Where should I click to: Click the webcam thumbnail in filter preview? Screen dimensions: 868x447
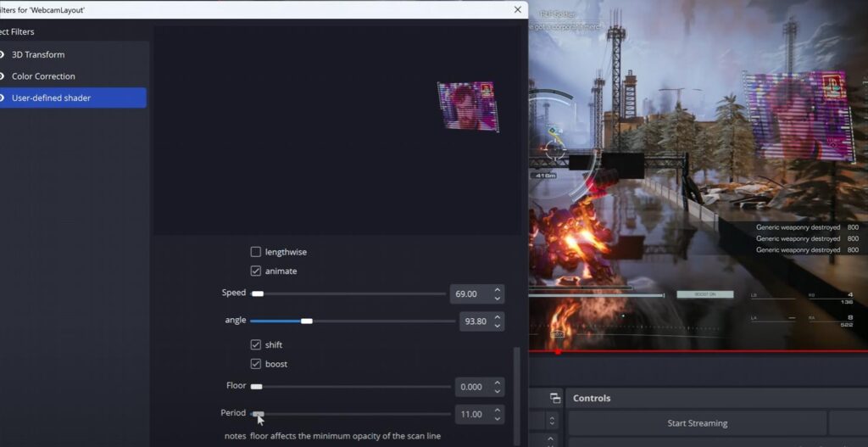coord(468,106)
